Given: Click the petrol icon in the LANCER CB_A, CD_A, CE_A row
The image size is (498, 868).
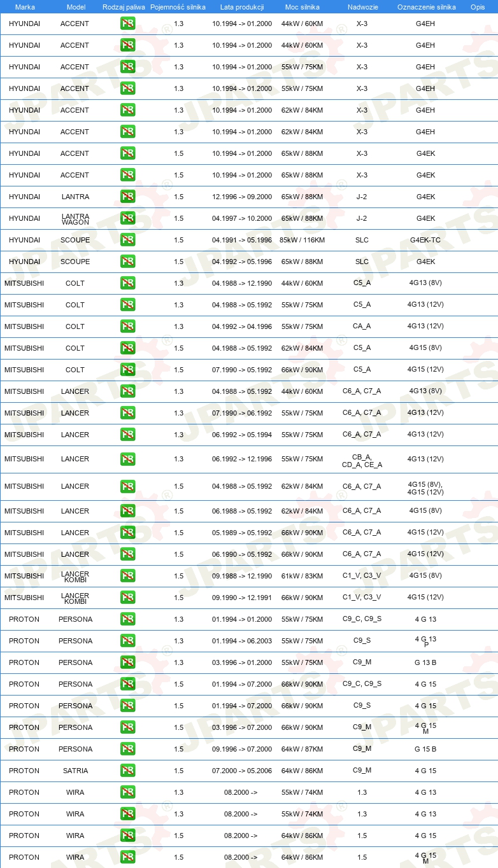Looking at the screenshot, I should pos(127,459).
